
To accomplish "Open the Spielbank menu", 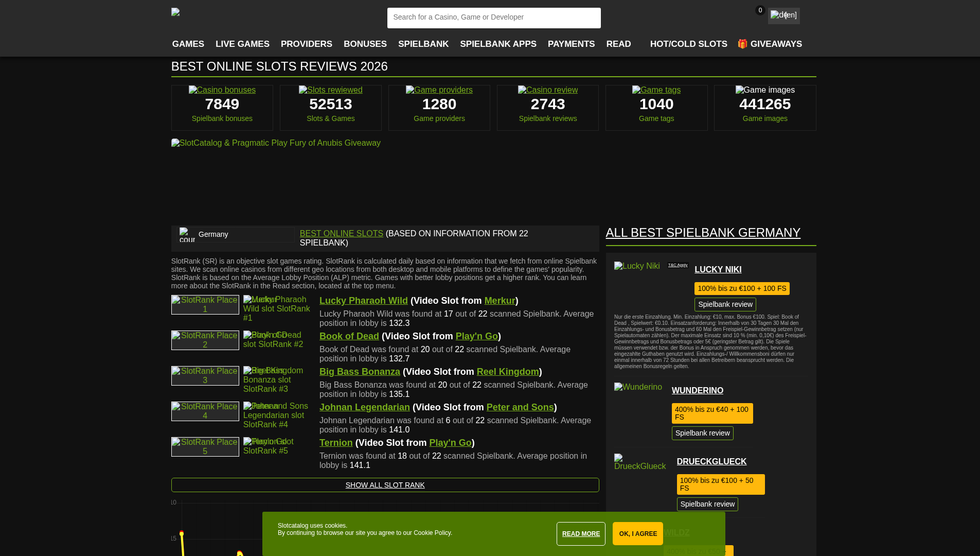I will pyautogui.click(x=423, y=44).
